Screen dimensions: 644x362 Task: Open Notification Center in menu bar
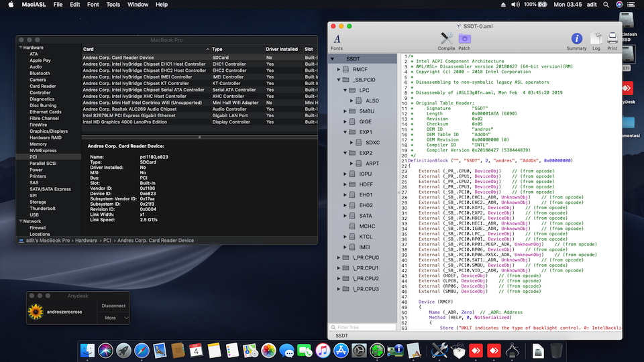631,5
